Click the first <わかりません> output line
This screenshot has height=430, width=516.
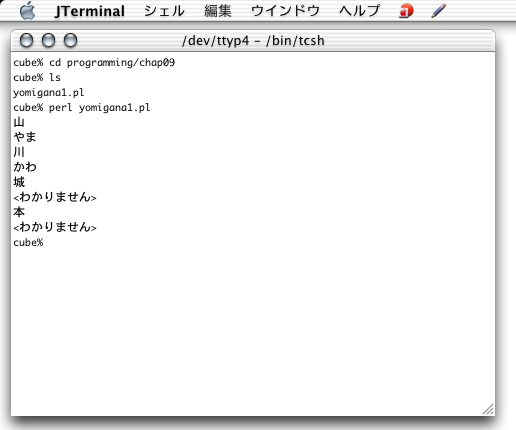pyautogui.click(x=55, y=197)
